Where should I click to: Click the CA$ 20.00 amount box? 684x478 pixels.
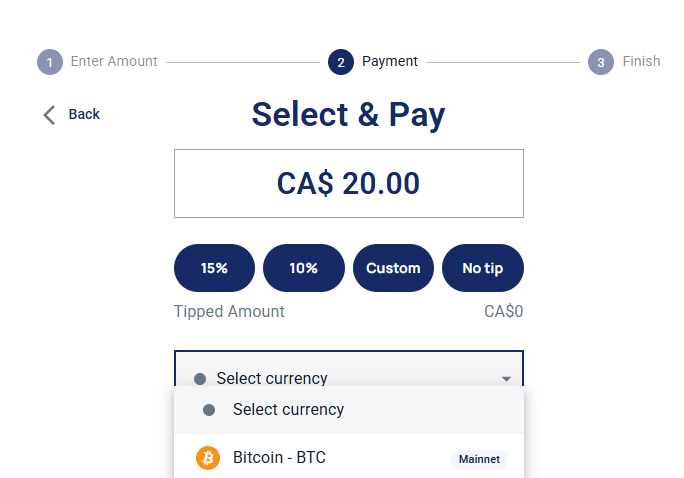(x=349, y=184)
